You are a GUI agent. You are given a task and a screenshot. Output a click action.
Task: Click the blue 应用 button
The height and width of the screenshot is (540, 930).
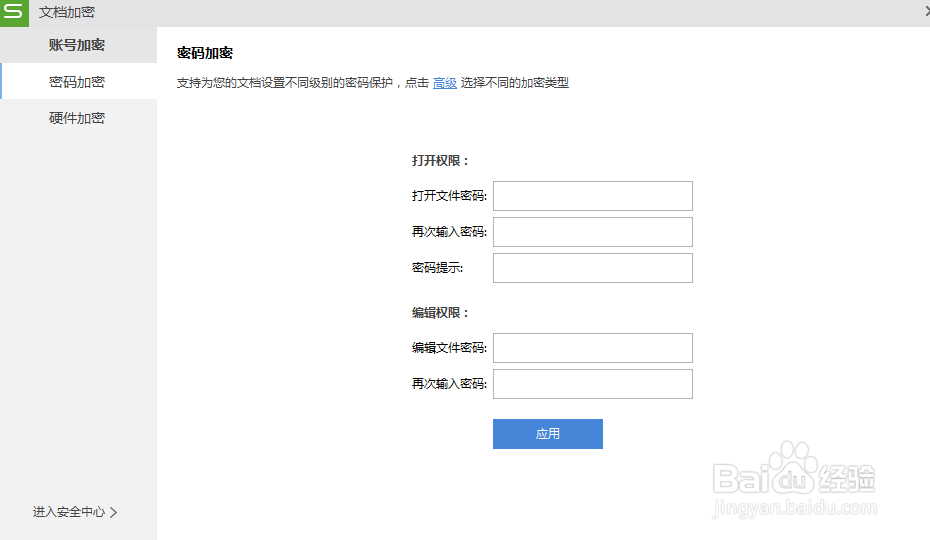pos(547,434)
